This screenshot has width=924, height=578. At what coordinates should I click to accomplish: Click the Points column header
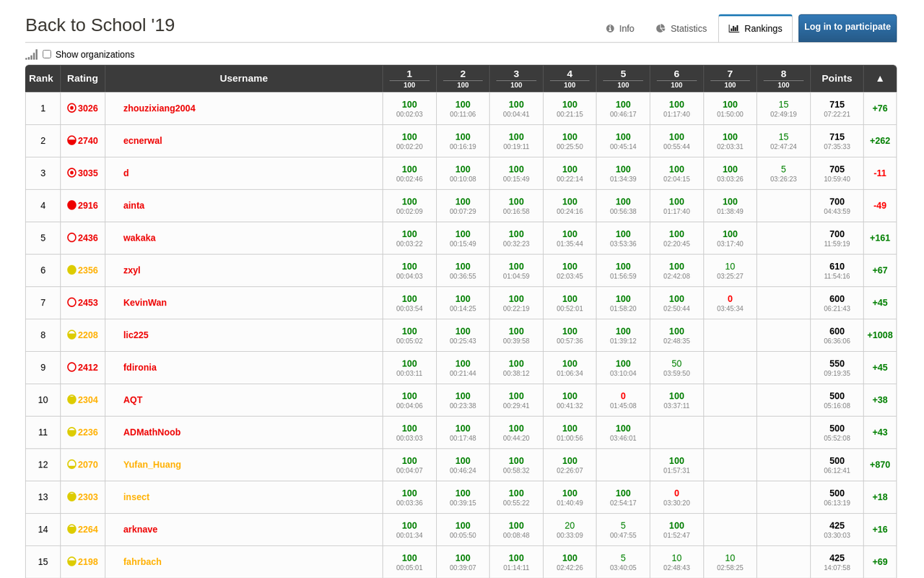837,78
